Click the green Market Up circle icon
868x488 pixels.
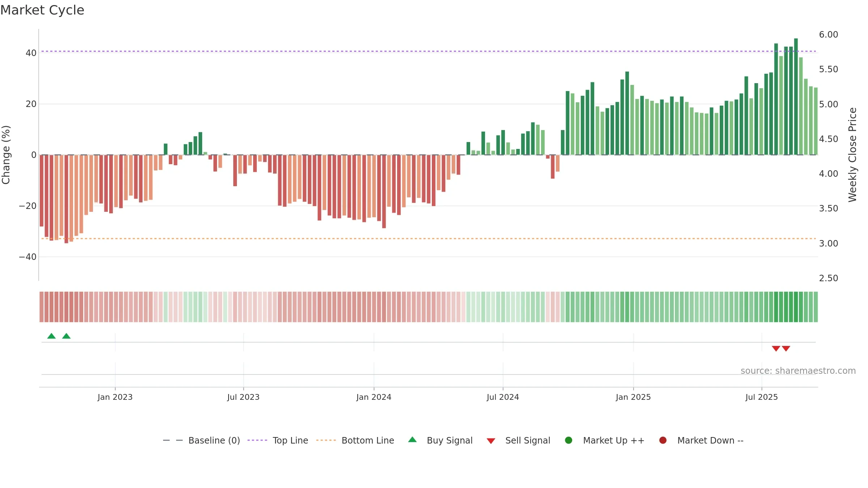(569, 440)
